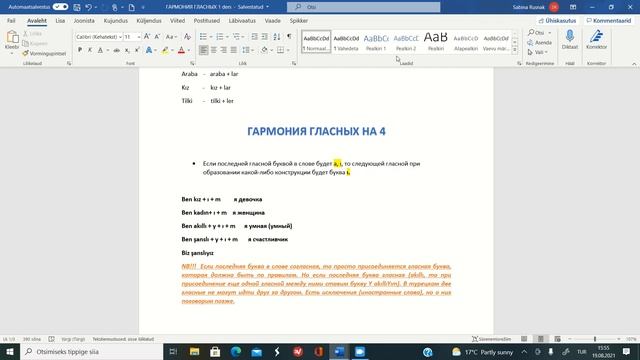Apply the yellow text highlight color
This screenshot has height=360, width=640.
point(165,50)
